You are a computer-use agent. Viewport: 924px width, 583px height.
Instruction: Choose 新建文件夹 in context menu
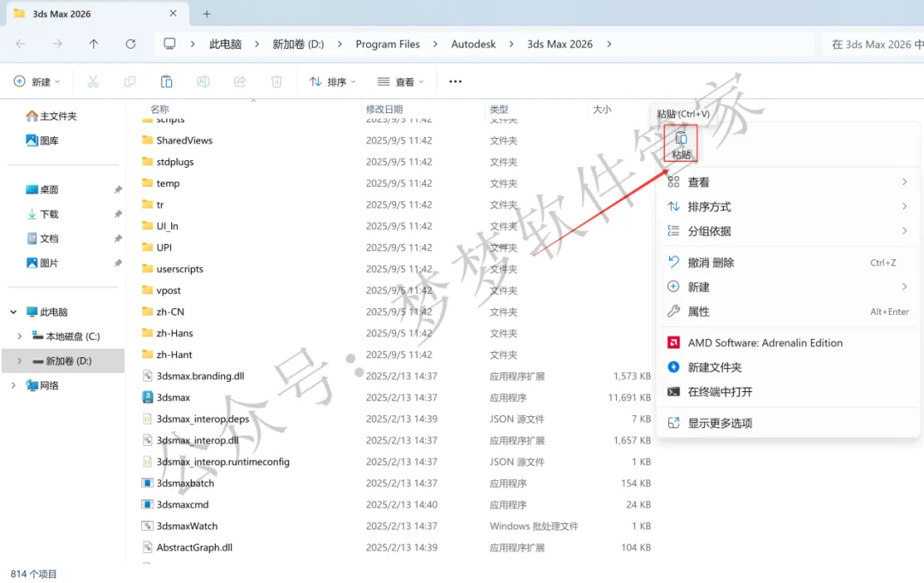(788, 367)
